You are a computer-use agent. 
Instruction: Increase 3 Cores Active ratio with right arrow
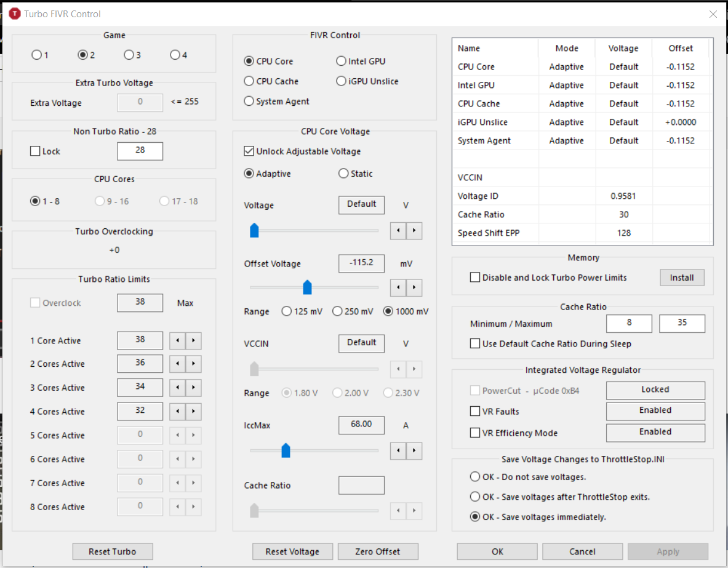[194, 387]
